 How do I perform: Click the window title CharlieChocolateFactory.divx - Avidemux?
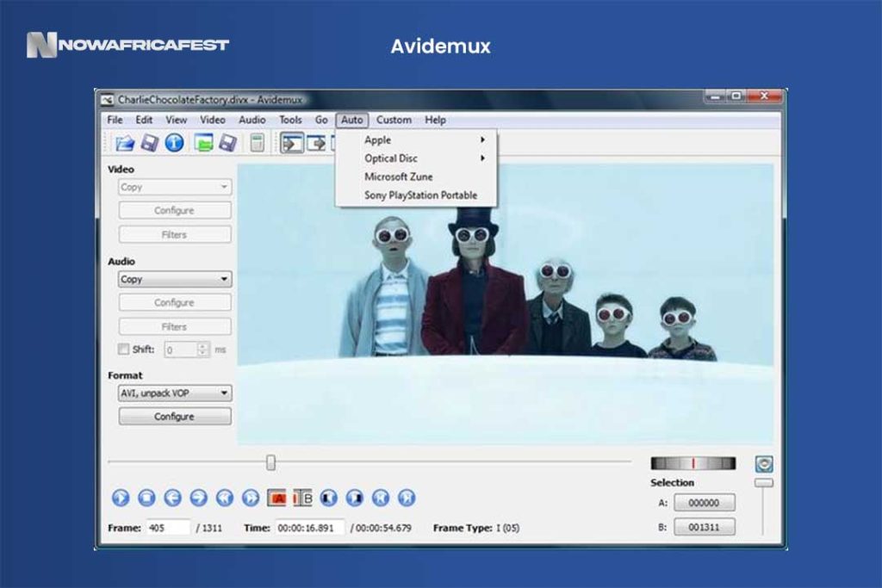pos(210,100)
